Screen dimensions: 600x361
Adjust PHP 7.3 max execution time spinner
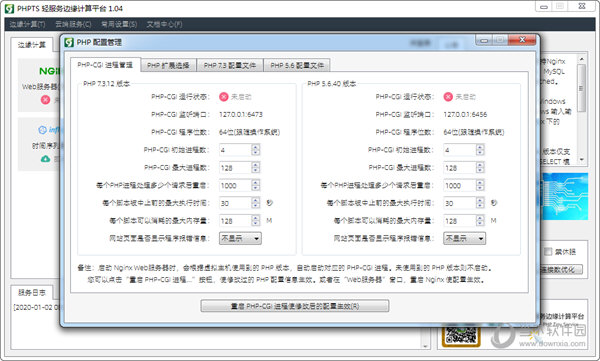tap(256, 203)
